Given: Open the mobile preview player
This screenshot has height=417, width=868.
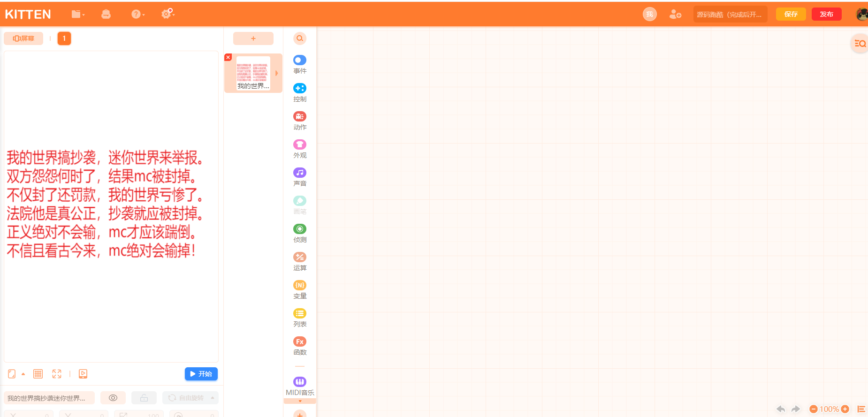Looking at the screenshot, I should click(83, 374).
